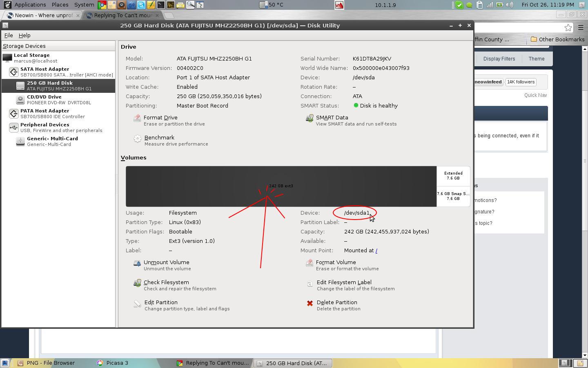This screenshot has width=588, height=368.
Task: Click Check Filesystem
Action: pyautogui.click(x=175, y=285)
